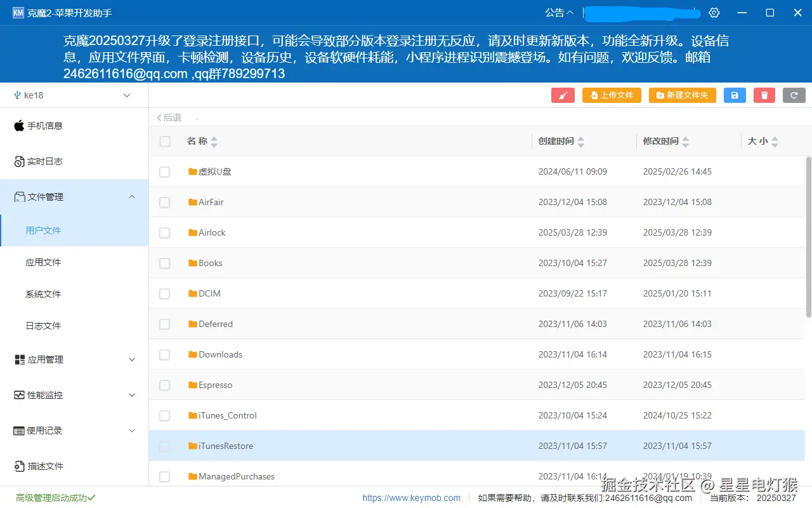Click the gray refresh icon button

point(794,95)
